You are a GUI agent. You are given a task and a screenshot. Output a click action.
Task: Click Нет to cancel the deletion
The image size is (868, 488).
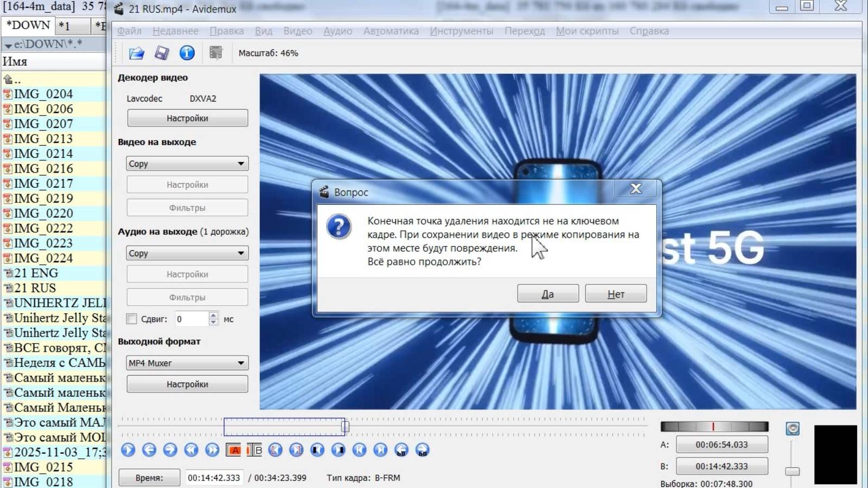616,294
